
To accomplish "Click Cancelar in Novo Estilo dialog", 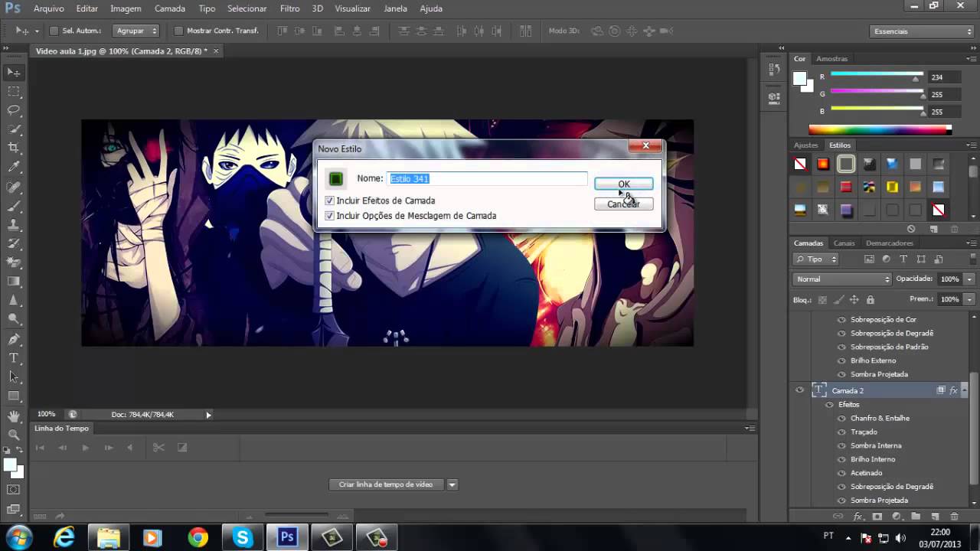I will pyautogui.click(x=624, y=204).
